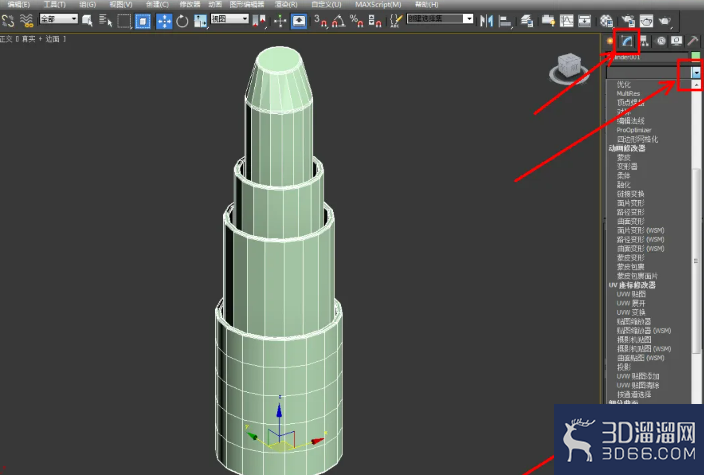Toggle Keyboard Shortcut Override icon
The image size is (704, 475).
299,21
